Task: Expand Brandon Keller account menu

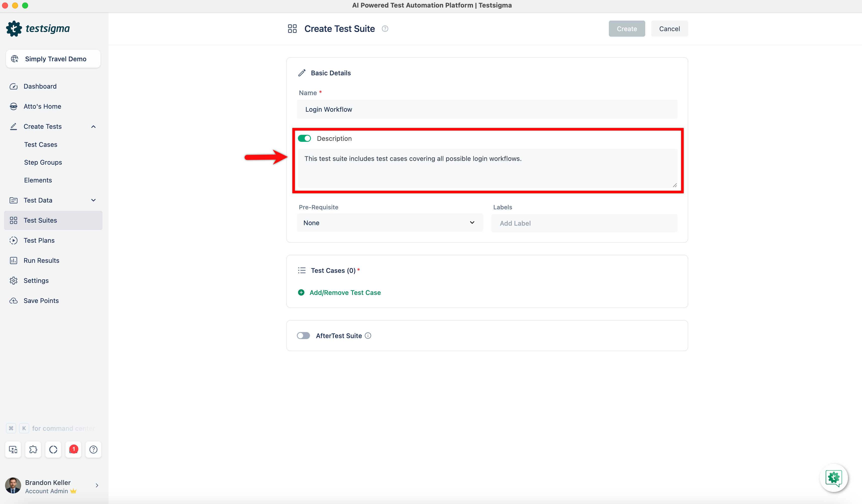Action: pyautogui.click(x=97, y=485)
